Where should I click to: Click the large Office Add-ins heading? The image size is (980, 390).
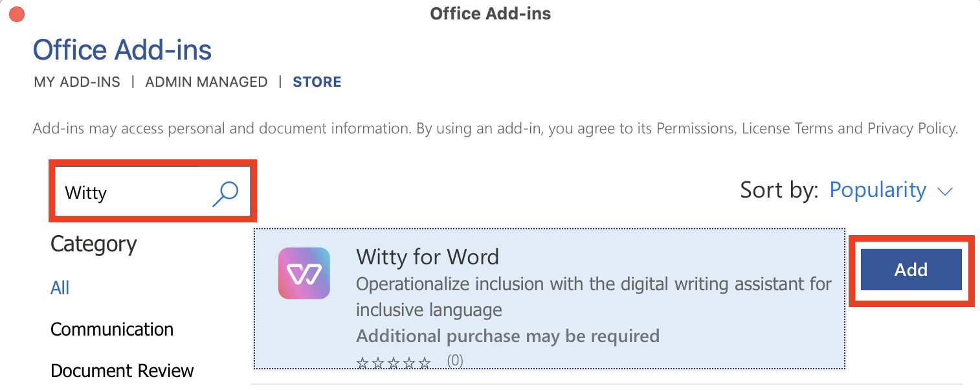point(122,50)
